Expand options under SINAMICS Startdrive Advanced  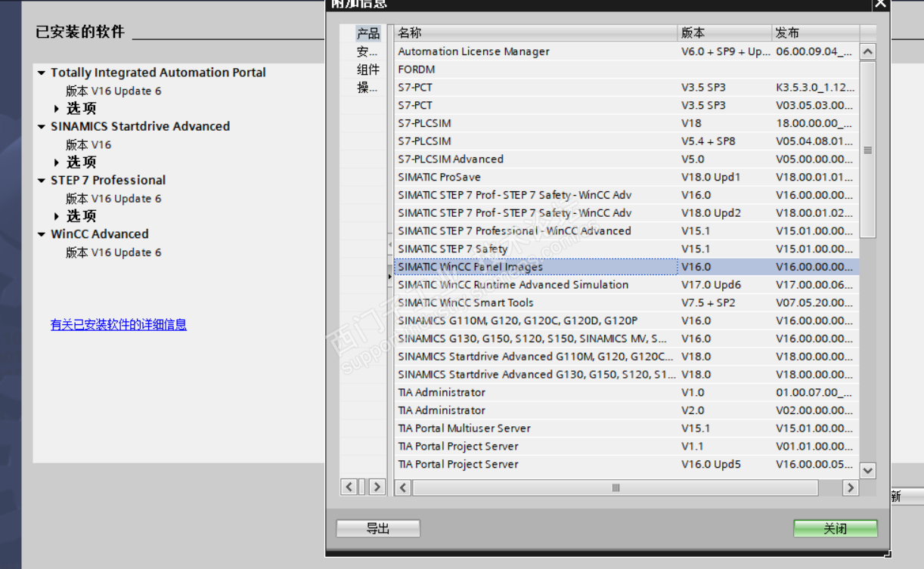click(57, 162)
